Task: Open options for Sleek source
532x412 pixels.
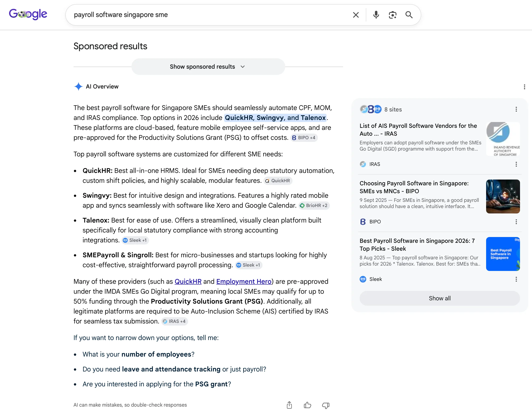Action: coord(516,279)
